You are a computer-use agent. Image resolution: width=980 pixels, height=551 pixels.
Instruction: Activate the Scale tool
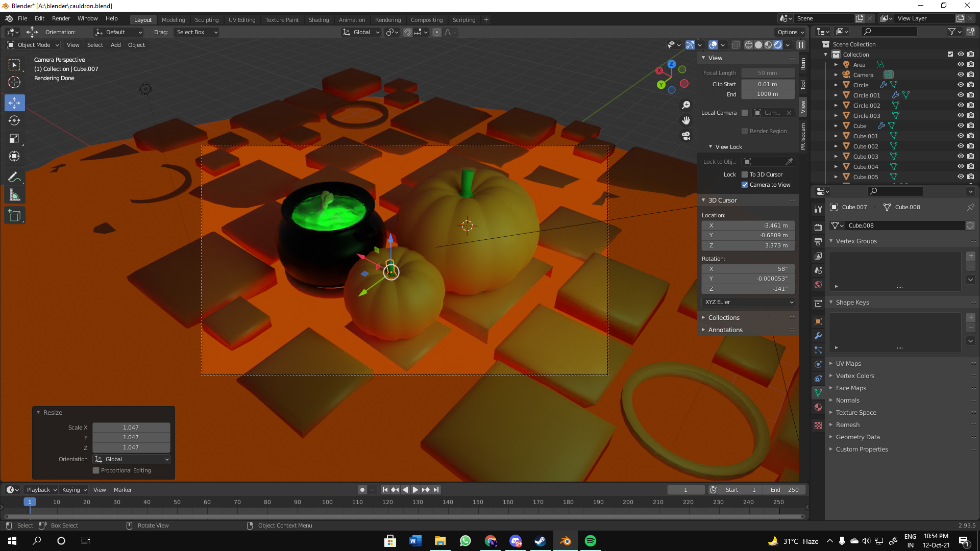14,139
